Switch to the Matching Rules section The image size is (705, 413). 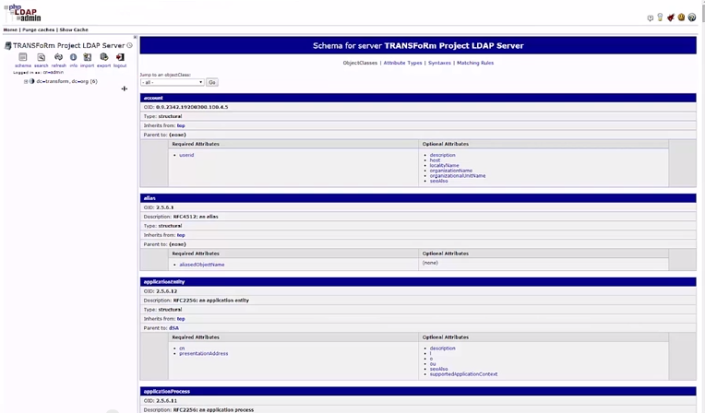[475, 62]
